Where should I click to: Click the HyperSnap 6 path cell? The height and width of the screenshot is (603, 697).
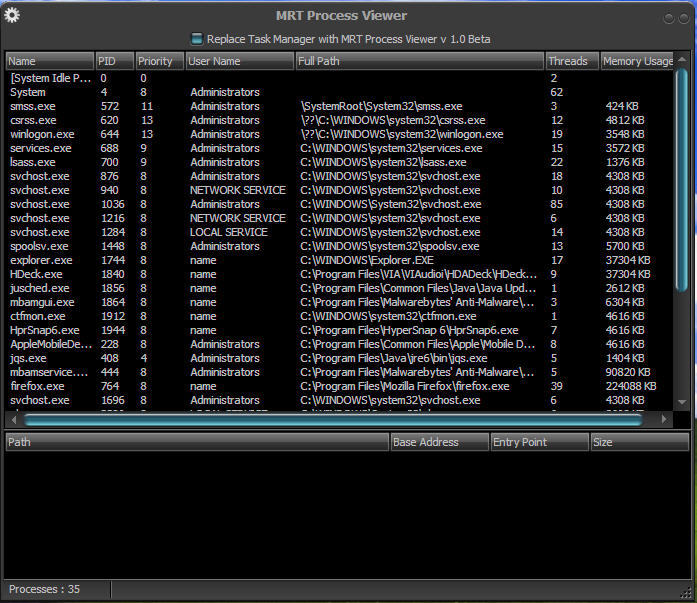[409, 330]
